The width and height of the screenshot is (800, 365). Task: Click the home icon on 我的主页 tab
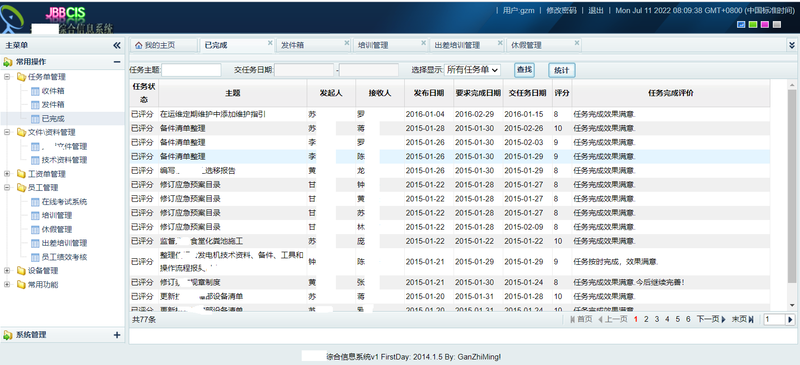[138, 45]
